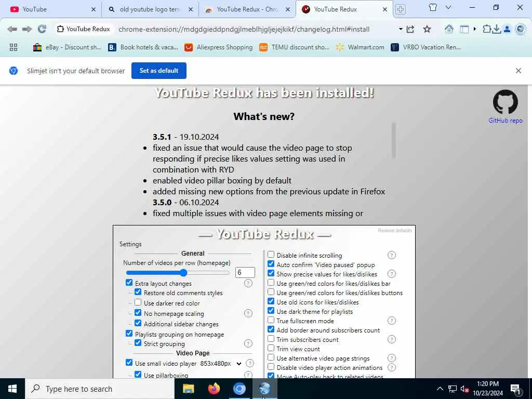Open VRBO Vacation Rentals bookmark
Screen dimensions: 532x399
[426, 47]
